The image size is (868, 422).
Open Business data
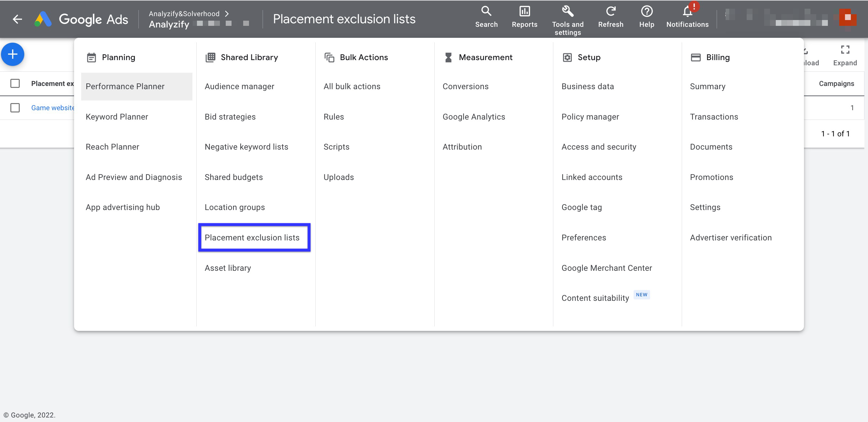(588, 87)
